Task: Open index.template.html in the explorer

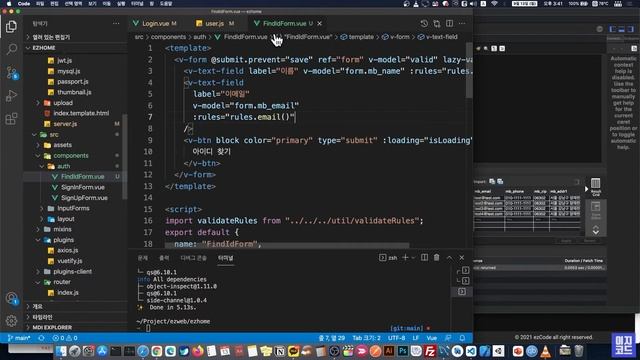Action: pos(81,113)
